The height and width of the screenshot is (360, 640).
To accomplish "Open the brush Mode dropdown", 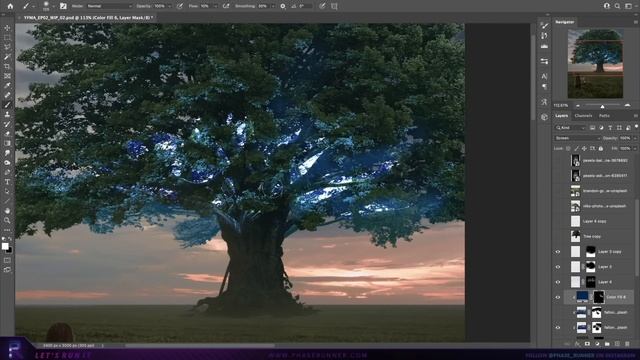I will (109, 6).
